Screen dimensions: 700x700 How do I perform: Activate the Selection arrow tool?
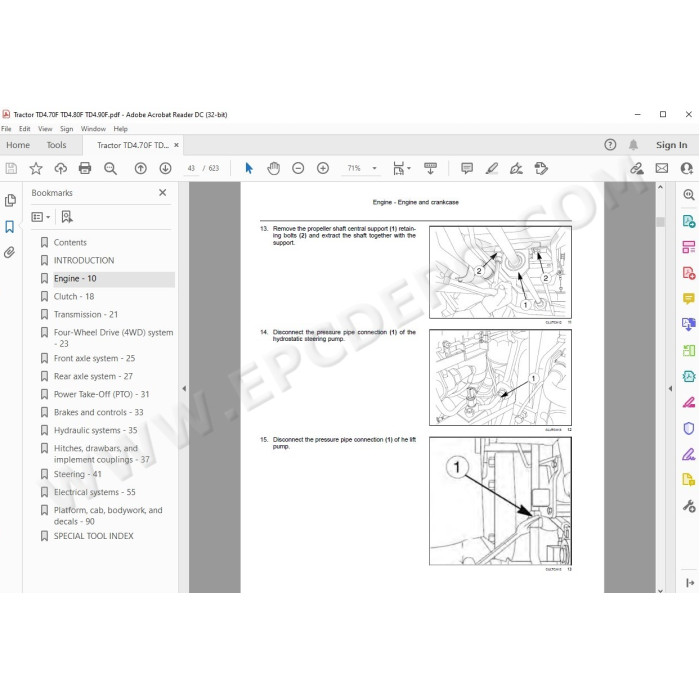point(249,168)
